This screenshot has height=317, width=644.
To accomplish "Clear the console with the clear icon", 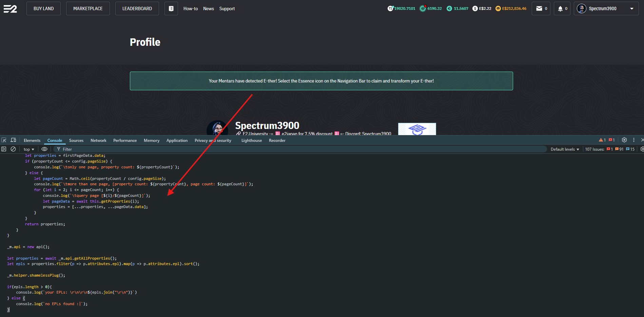I will (13, 149).
